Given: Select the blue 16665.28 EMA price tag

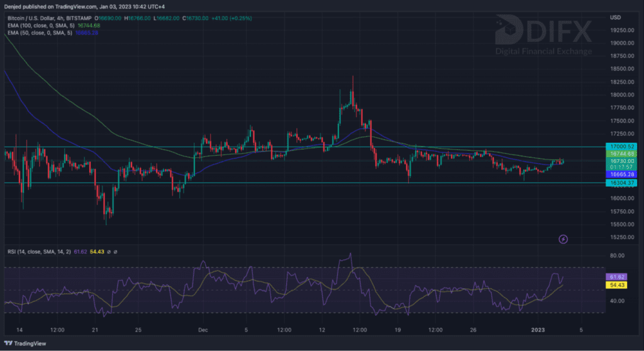Looking at the screenshot, I should 621,174.
